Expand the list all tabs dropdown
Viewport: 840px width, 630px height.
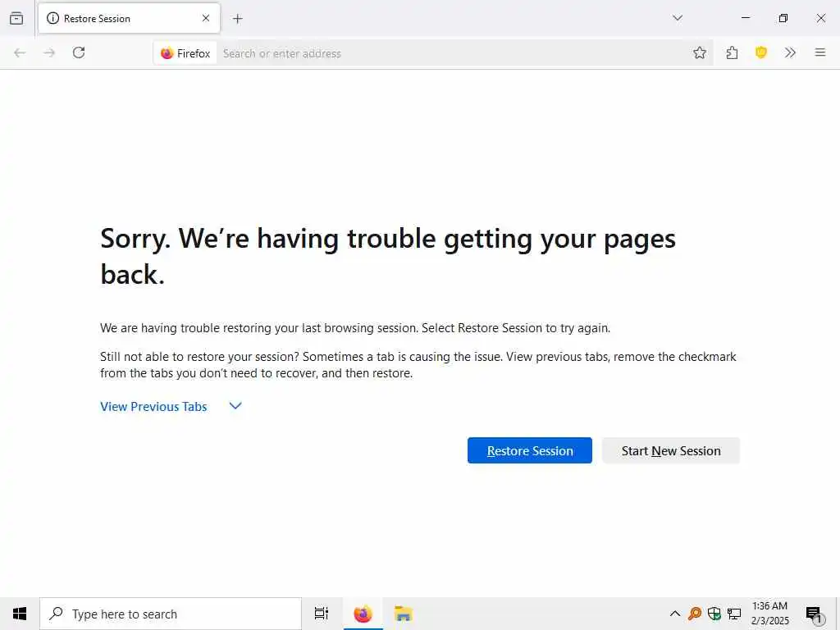[677, 18]
